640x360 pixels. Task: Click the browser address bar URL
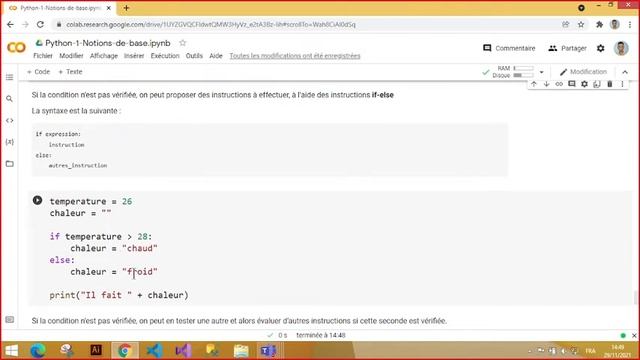(211, 24)
